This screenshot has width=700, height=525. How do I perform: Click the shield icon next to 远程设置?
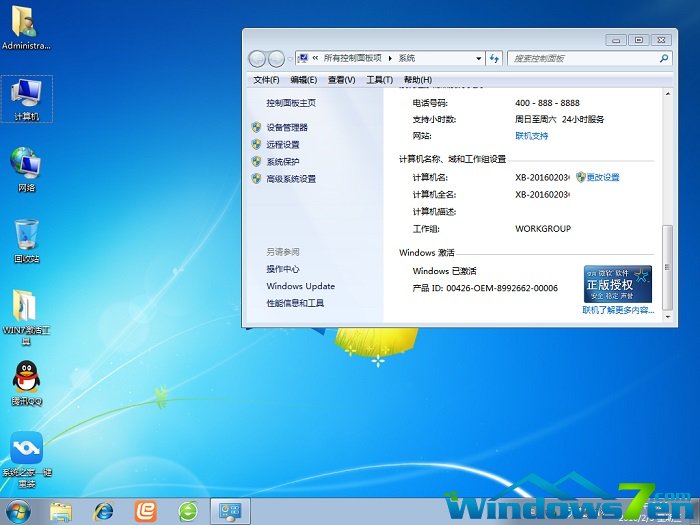pos(256,144)
